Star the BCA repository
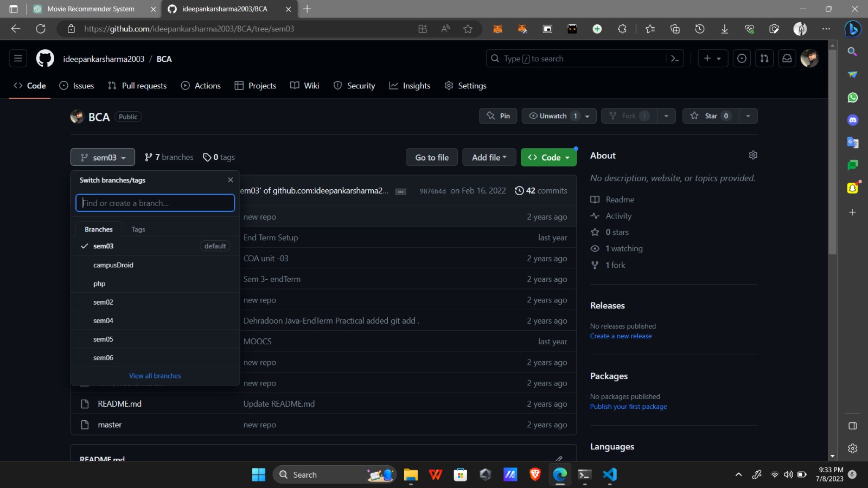This screenshot has height=488, width=868. [711, 116]
